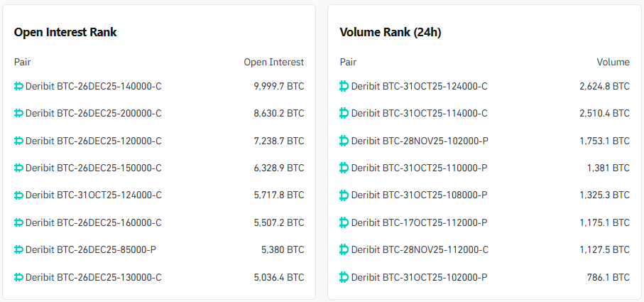Open the BTC-31OCT25-110000-P pair

tap(419, 168)
